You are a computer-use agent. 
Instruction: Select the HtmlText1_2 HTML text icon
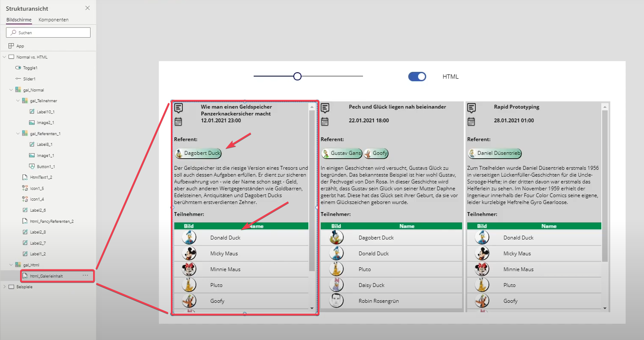tap(25, 177)
